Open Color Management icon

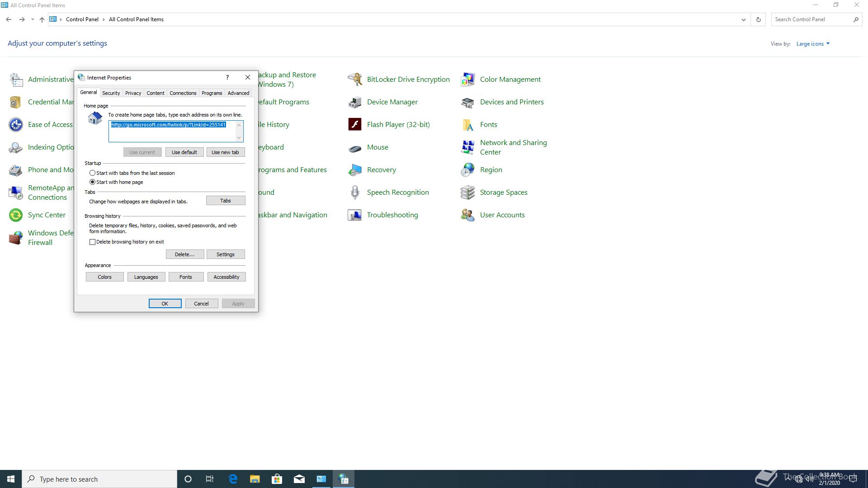(468, 80)
